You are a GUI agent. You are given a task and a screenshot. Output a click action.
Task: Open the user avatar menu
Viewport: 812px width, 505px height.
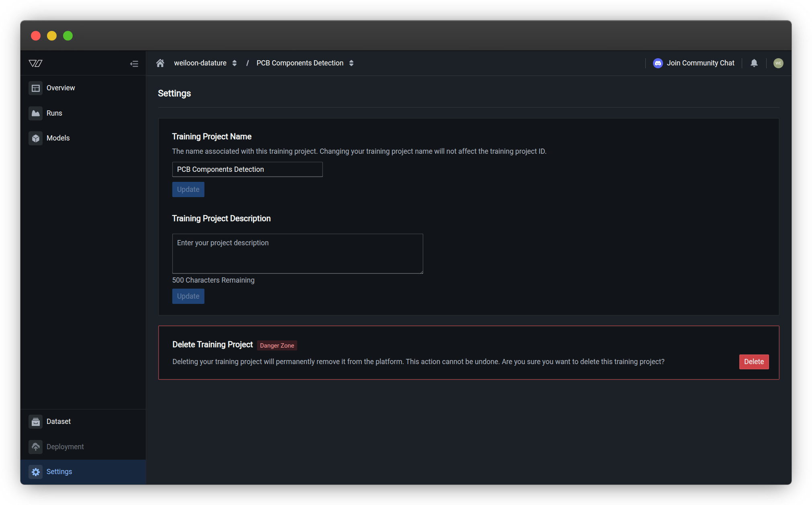coord(778,63)
